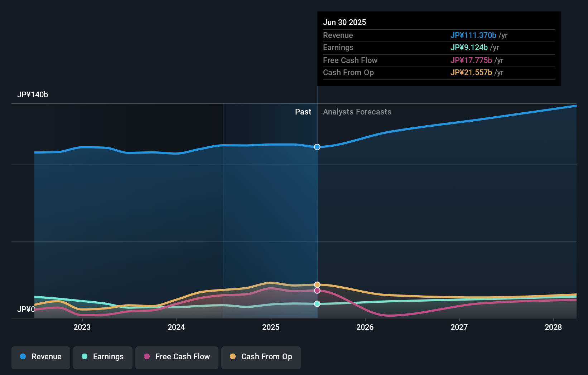Click the JP¥140b axis label
The image size is (588, 375).
[x=33, y=94]
